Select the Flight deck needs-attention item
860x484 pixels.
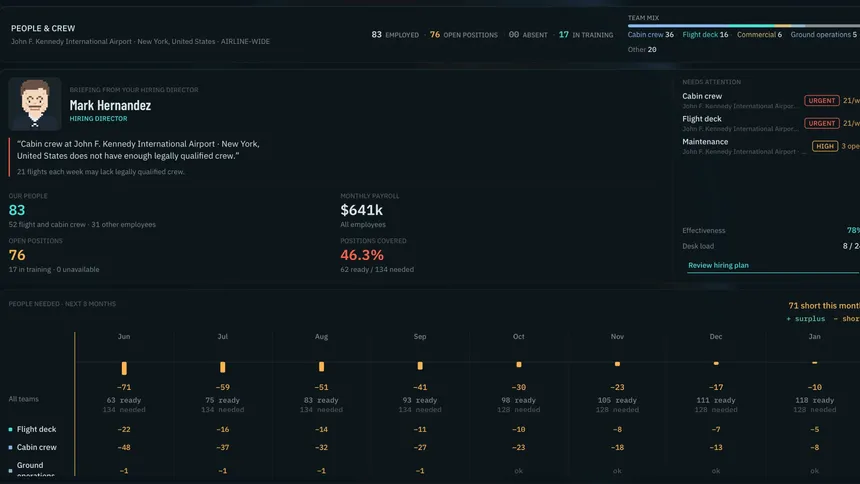click(771, 123)
